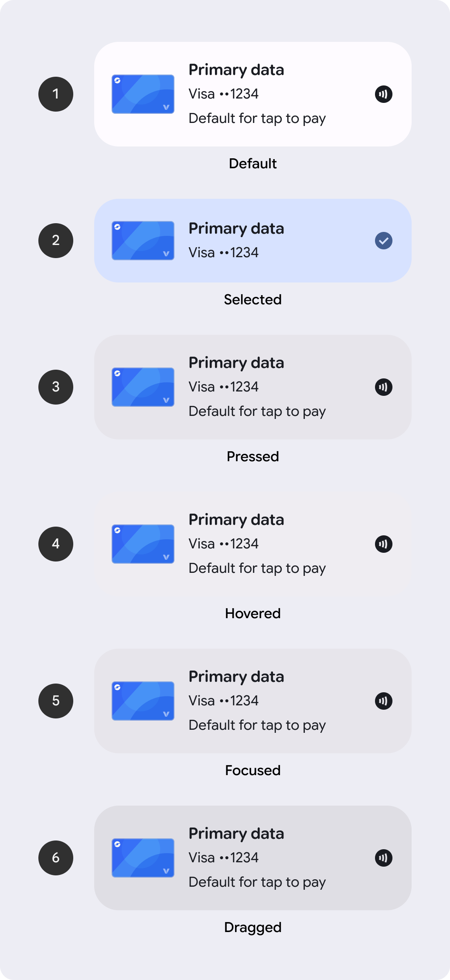This screenshot has height=980, width=450.
Task: Click the number 6 circle badge
Action: click(x=56, y=858)
